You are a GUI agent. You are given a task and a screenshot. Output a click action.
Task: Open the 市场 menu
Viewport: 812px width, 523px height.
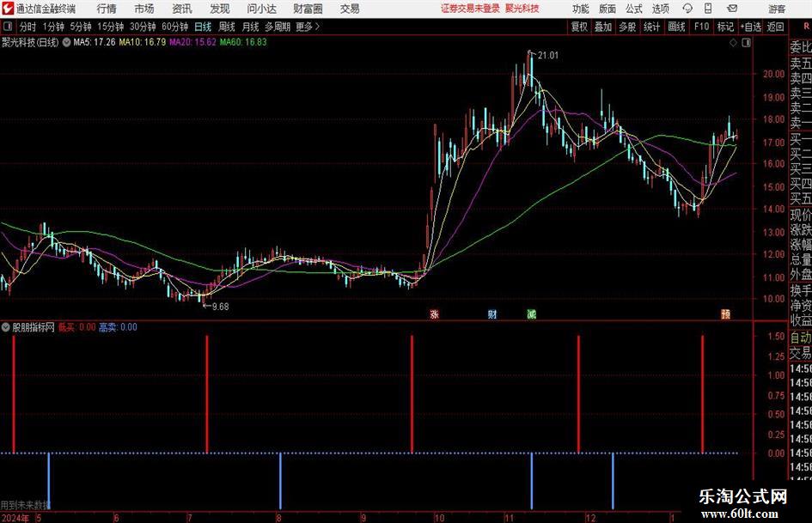coord(144,9)
